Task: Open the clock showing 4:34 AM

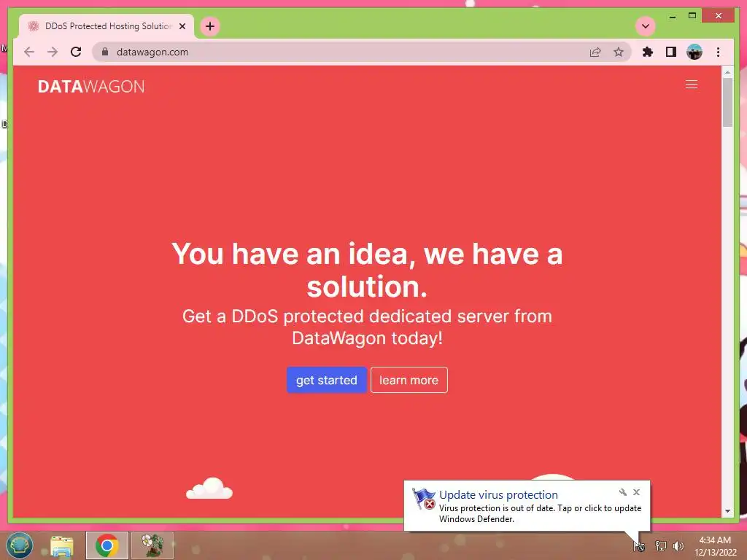Action: (716, 546)
